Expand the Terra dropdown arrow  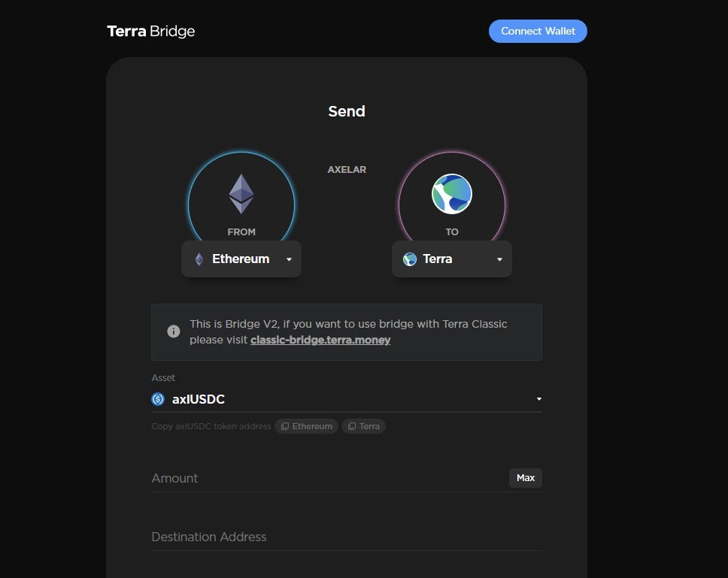pyautogui.click(x=499, y=259)
